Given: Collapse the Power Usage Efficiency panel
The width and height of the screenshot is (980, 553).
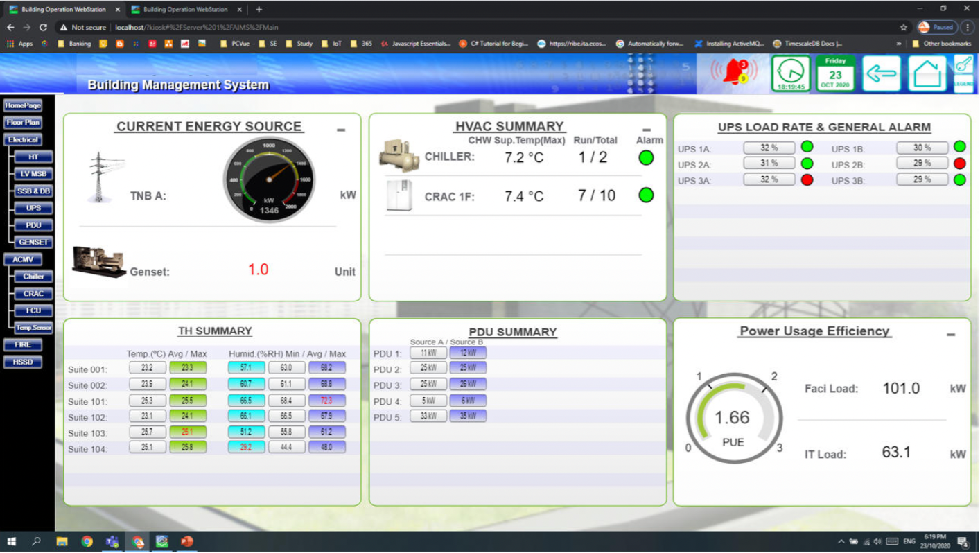Looking at the screenshot, I should click(x=951, y=334).
